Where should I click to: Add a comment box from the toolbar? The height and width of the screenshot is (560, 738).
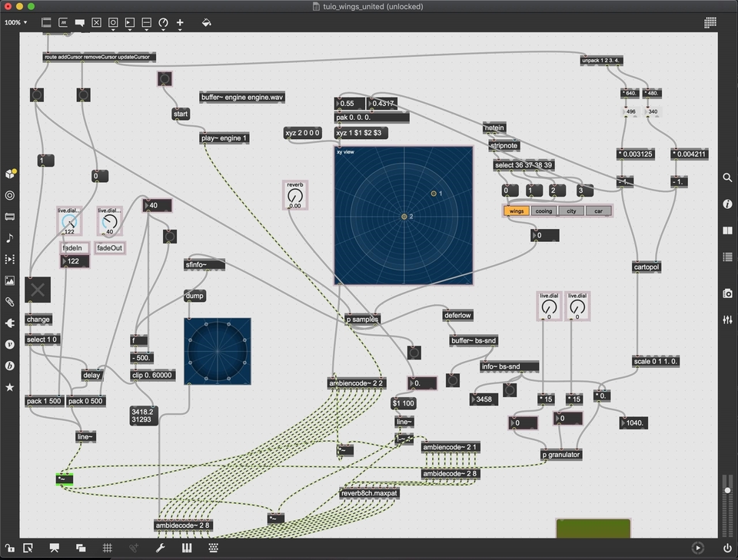tap(79, 23)
